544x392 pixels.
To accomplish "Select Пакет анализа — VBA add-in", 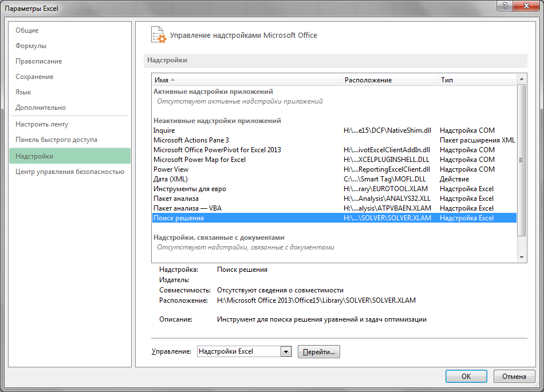I will pos(334,208).
